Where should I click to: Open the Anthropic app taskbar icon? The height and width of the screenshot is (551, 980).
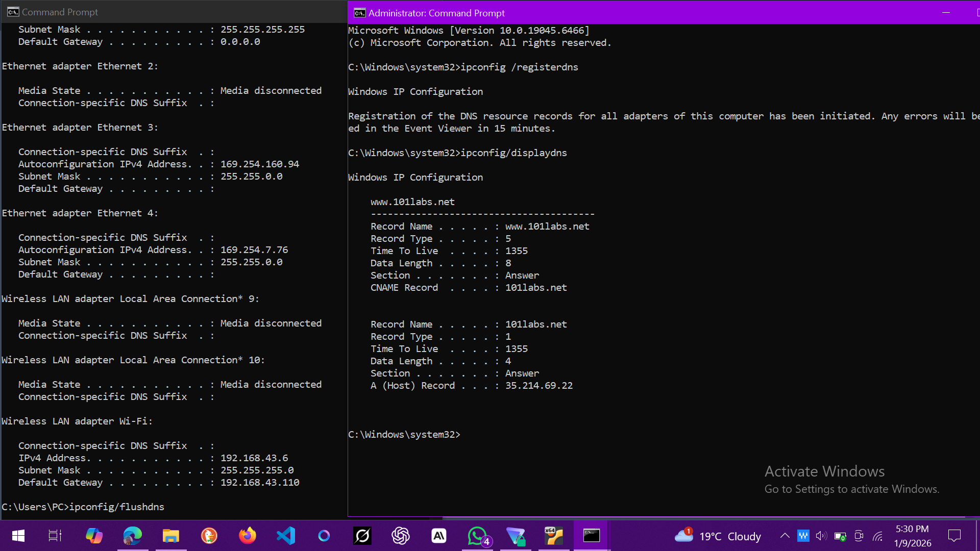[439, 536]
